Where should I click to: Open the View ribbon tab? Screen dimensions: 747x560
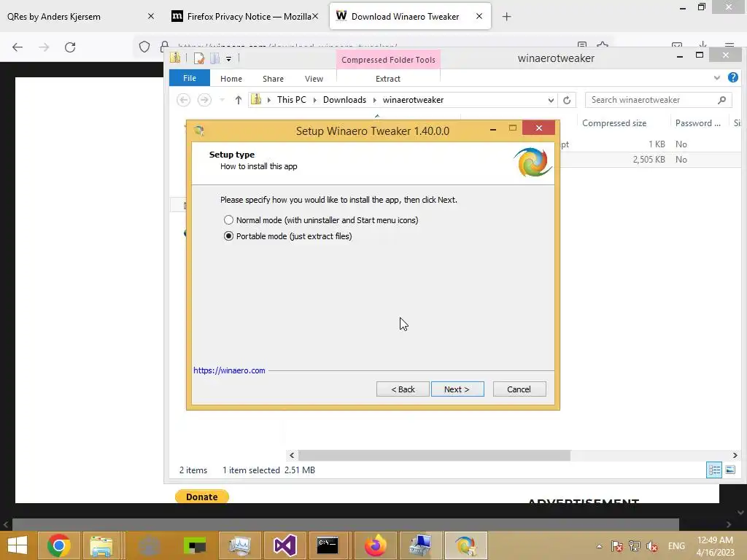click(x=314, y=79)
